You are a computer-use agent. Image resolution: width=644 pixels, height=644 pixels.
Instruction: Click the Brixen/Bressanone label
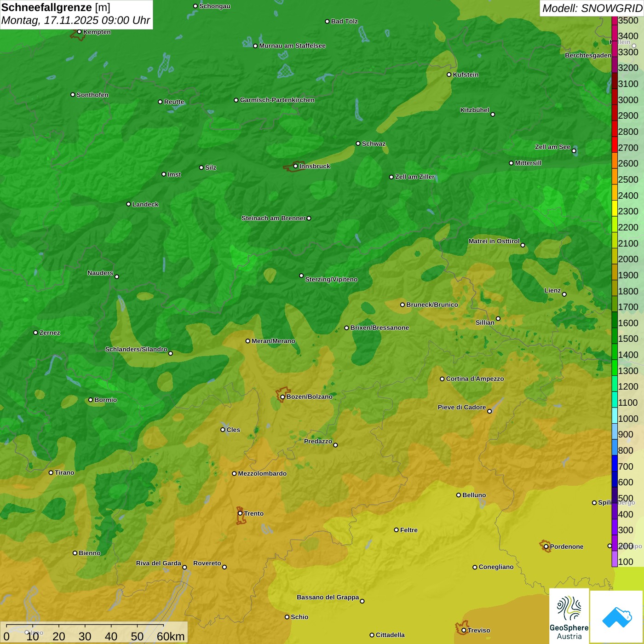(379, 328)
